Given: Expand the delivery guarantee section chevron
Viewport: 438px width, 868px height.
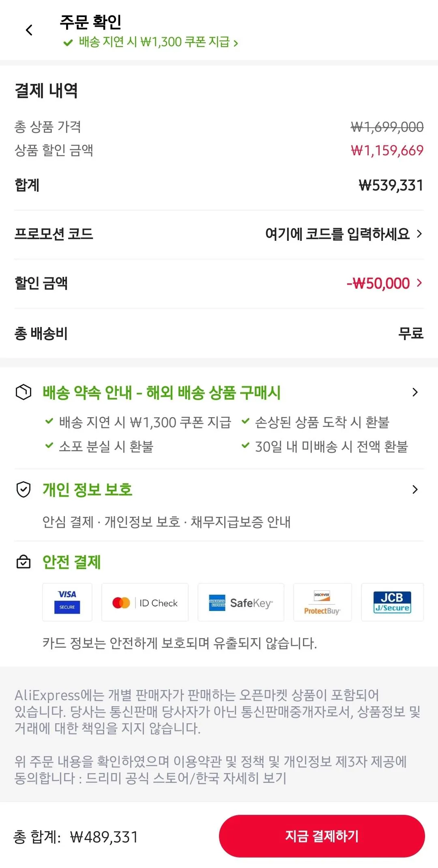Looking at the screenshot, I should (x=414, y=392).
